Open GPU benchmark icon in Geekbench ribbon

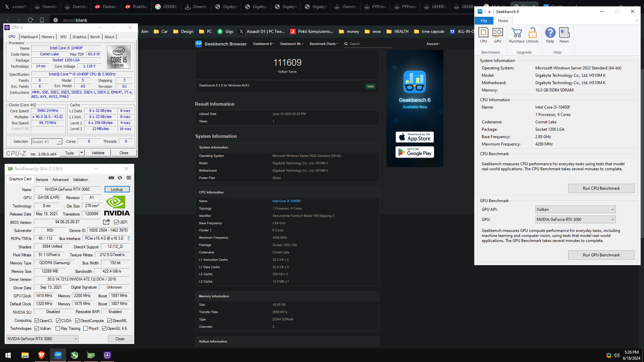click(x=497, y=35)
